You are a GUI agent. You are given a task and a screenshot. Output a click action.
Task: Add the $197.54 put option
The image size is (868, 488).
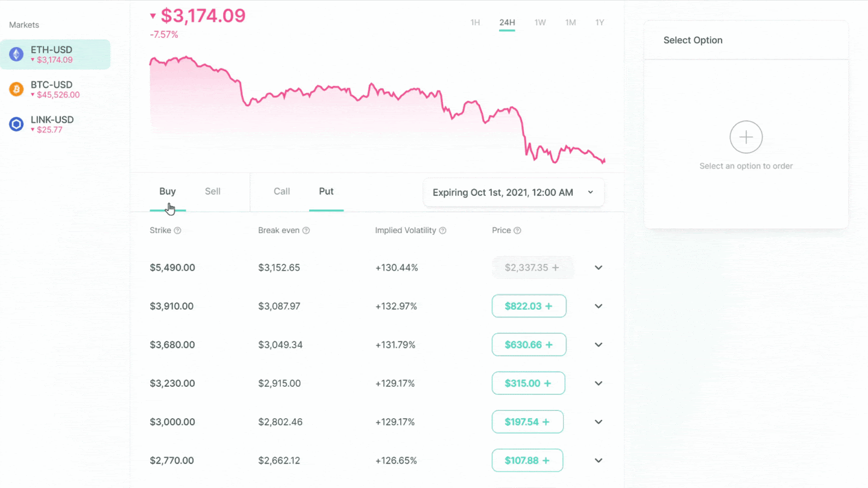527,422
